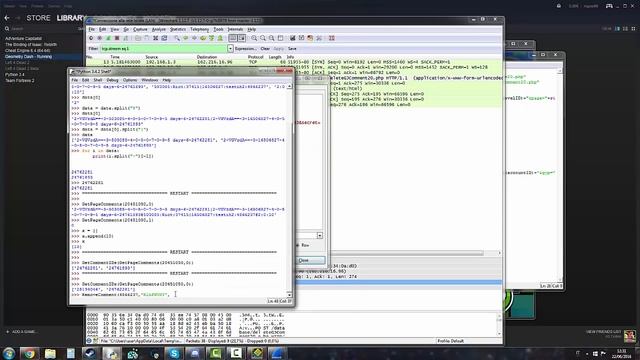Screen dimensions: 640x360
Task: Start a new capture with the green fin icon
Action: coord(108,38)
